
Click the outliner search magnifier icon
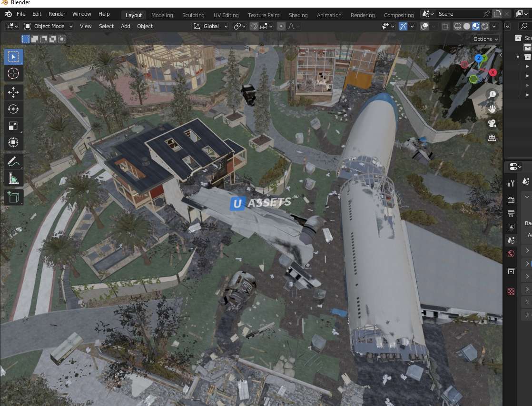coord(524,26)
